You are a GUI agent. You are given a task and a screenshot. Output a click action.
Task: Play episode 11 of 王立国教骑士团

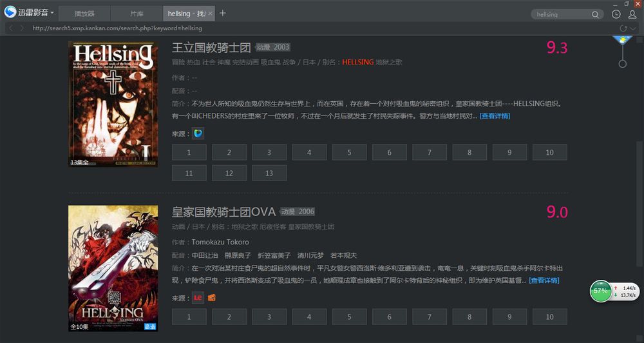coord(189,173)
